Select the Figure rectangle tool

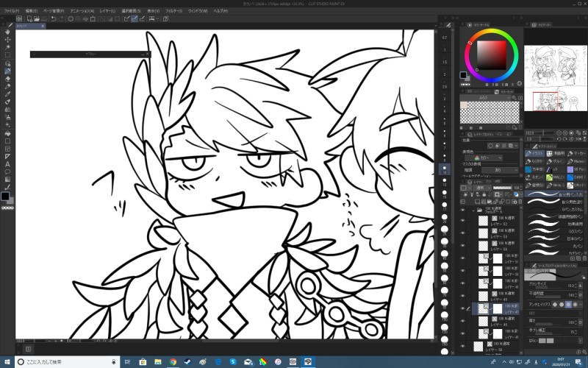7,141
